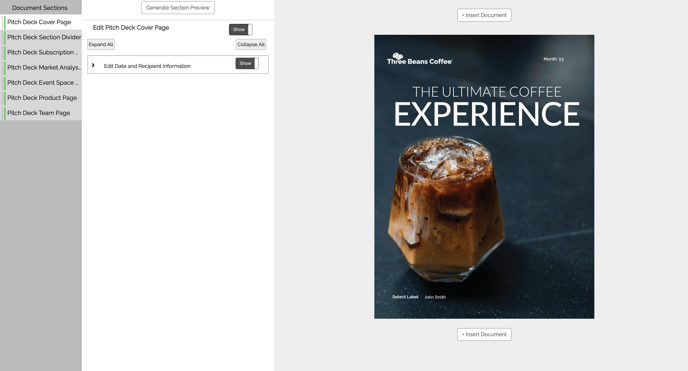Click the Three Beans Coffee logo on cover
This screenshot has width=688, height=371.
pyautogui.click(x=419, y=59)
